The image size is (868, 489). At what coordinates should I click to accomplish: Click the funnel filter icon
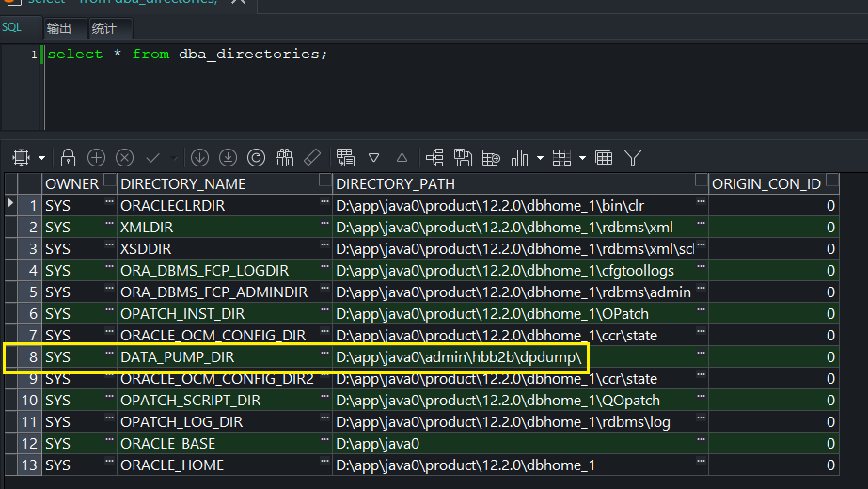coord(633,157)
